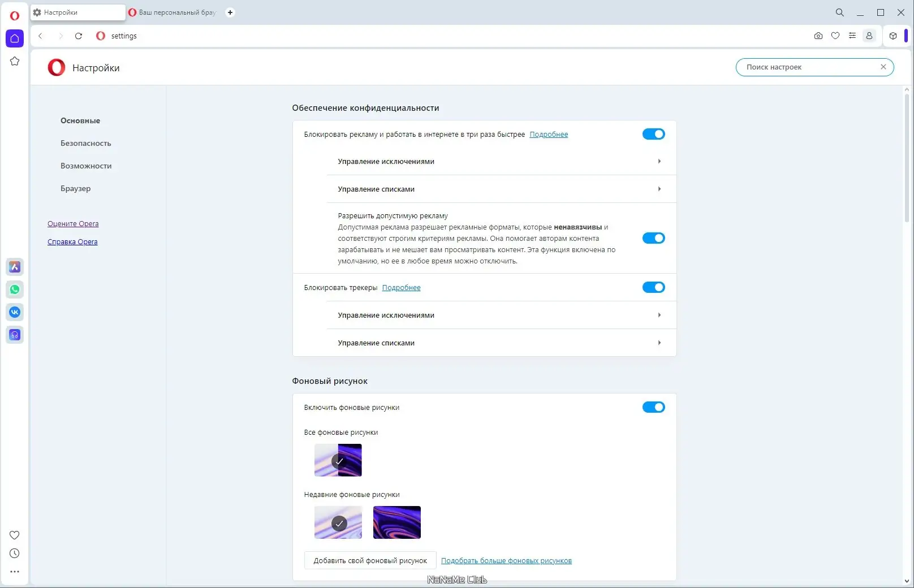
Task: Open Easy Setup panel icon
Action: pos(852,36)
